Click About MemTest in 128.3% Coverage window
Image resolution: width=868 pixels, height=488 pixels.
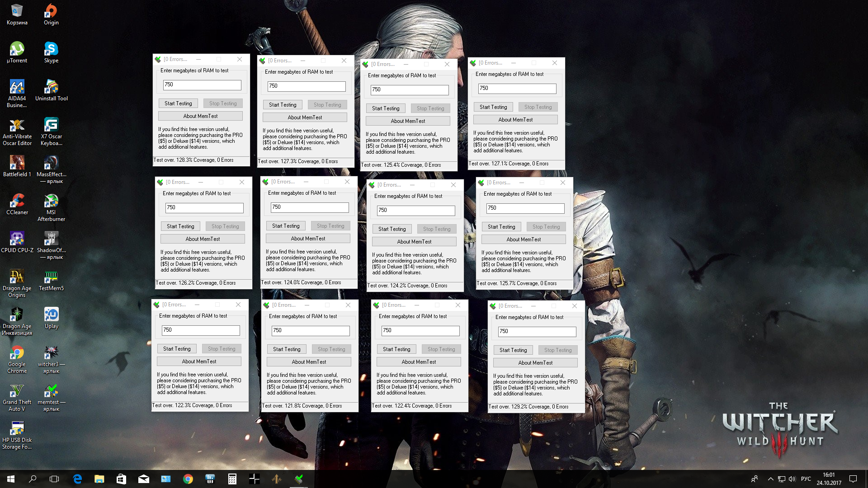200,116
